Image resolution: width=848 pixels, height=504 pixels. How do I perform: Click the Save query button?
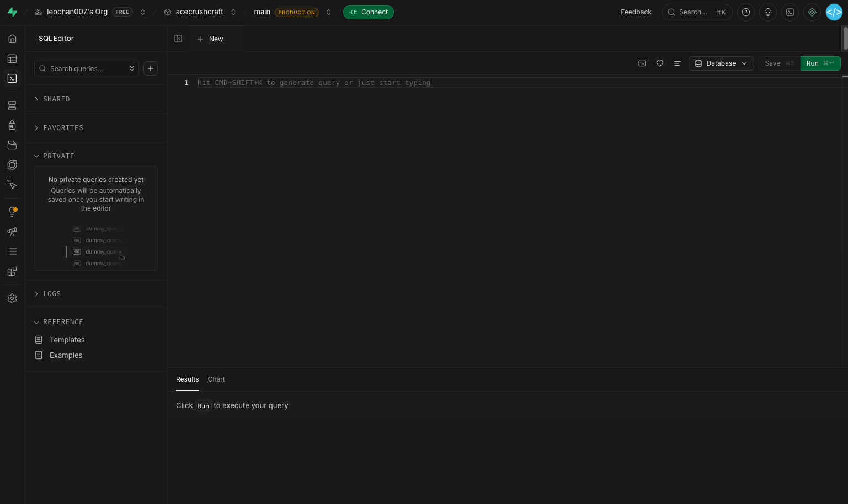779,63
